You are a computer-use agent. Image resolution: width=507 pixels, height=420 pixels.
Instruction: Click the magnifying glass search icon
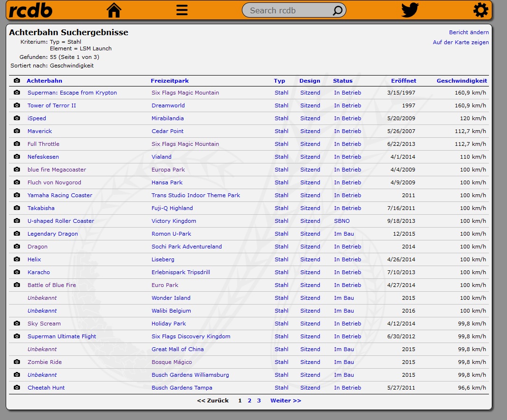[337, 10]
